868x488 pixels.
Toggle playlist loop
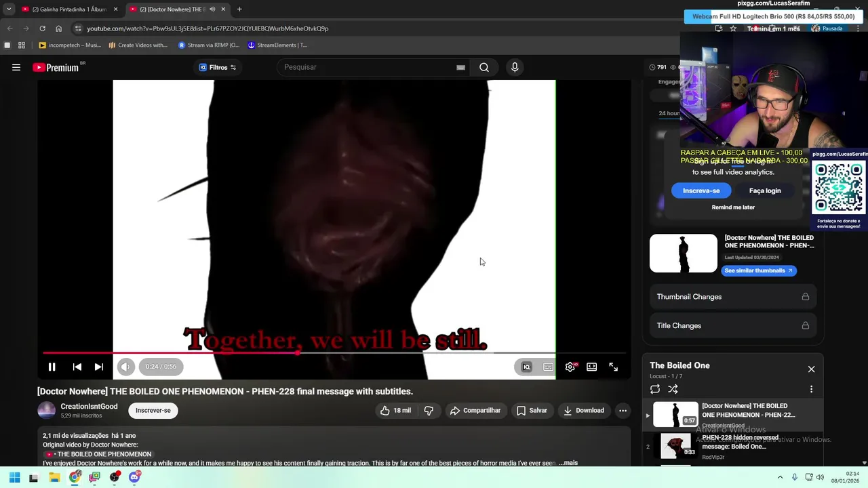click(655, 389)
